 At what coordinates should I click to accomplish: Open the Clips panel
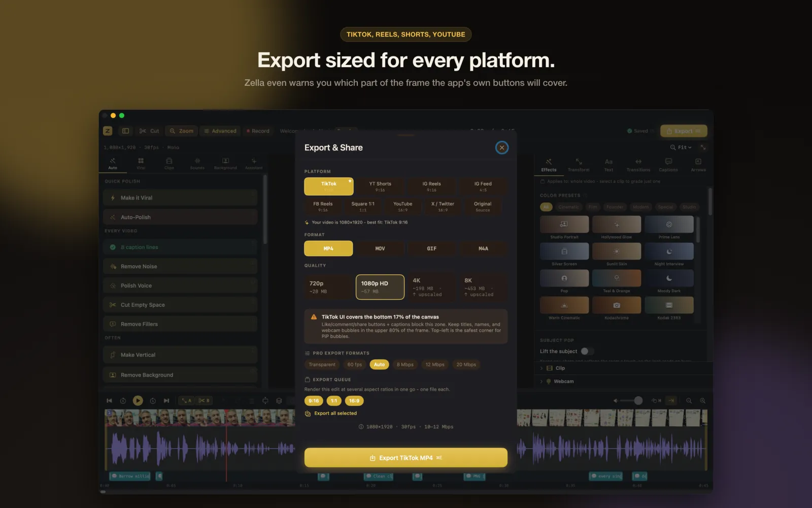[x=169, y=164]
